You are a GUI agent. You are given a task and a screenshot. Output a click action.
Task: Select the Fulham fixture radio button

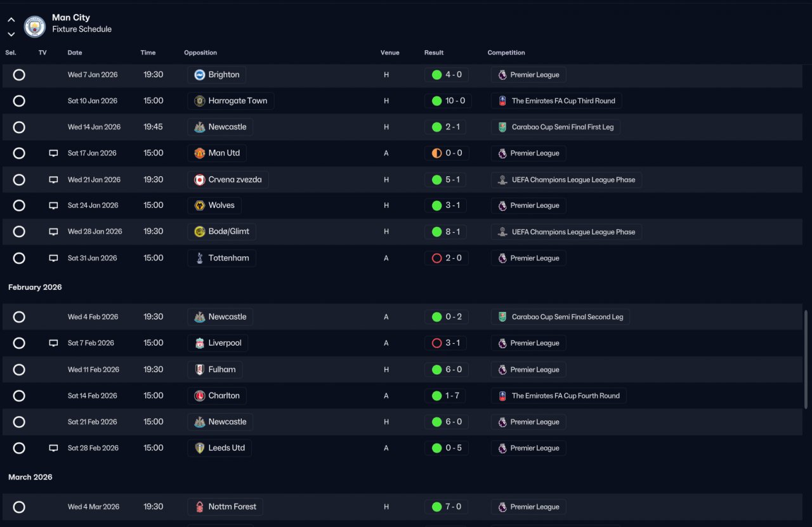(x=19, y=370)
